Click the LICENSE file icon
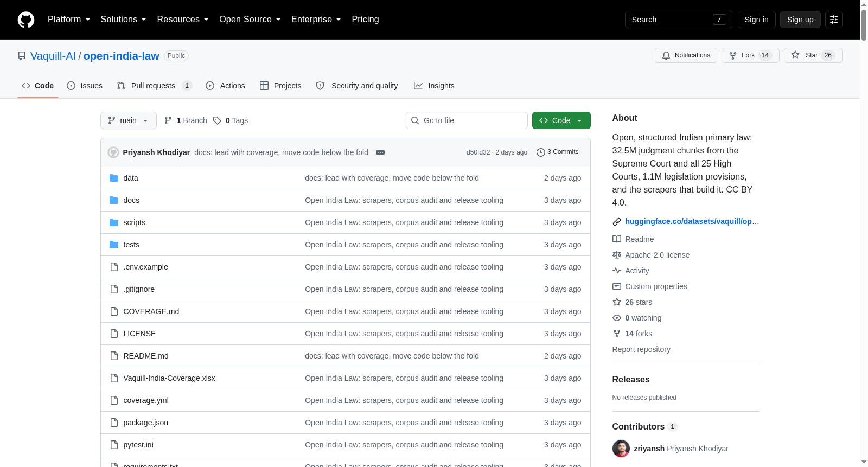868x467 pixels. point(114,334)
